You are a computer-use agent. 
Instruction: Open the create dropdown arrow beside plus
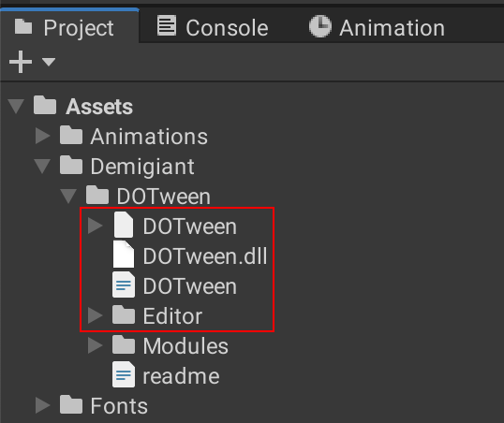pyautogui.click(x=49, y=62)
